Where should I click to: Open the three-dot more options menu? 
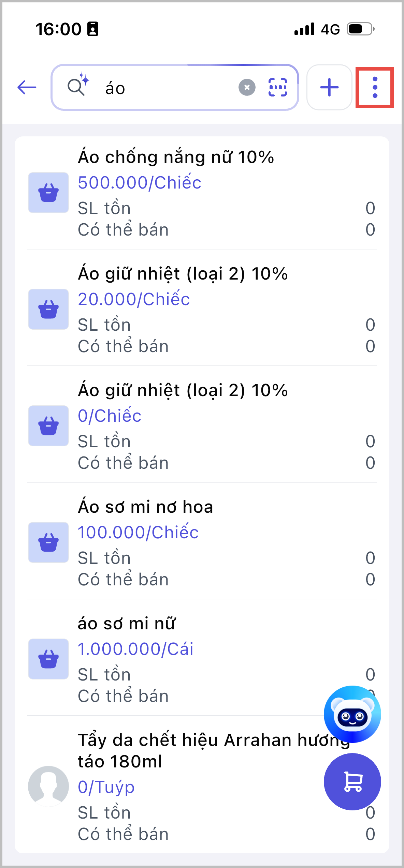point(375,88)
